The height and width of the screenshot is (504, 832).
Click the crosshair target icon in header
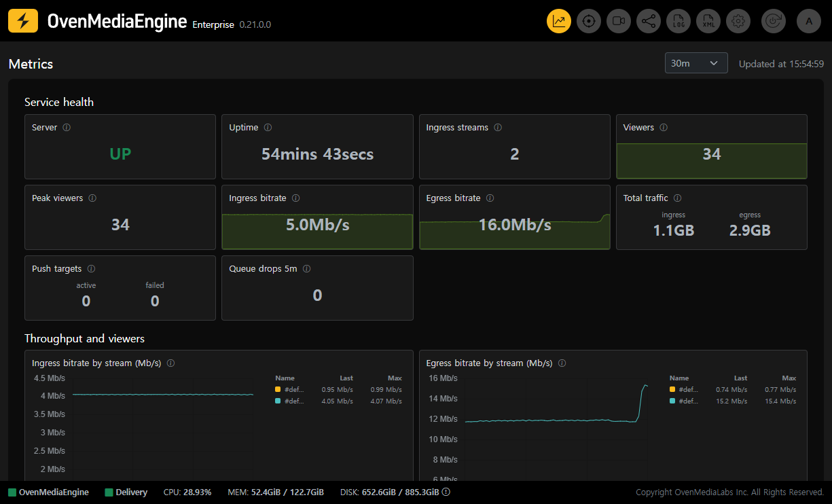click(x=589, y=21)
